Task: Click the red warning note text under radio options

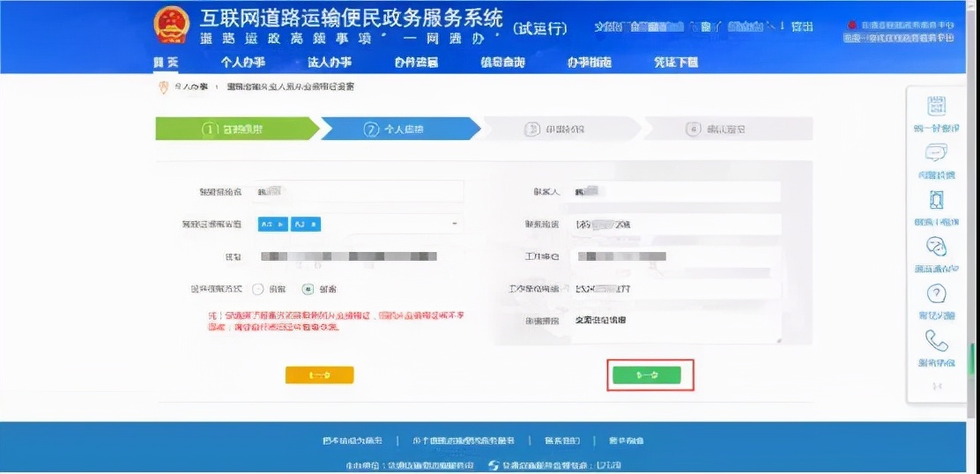Action: [337, 321]
